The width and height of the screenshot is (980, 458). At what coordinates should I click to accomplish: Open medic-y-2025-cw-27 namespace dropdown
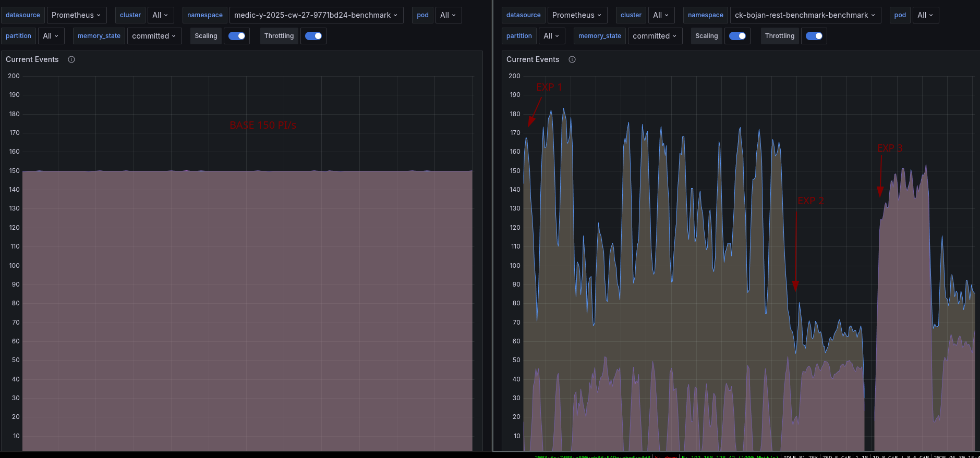[x=316, y=15]
